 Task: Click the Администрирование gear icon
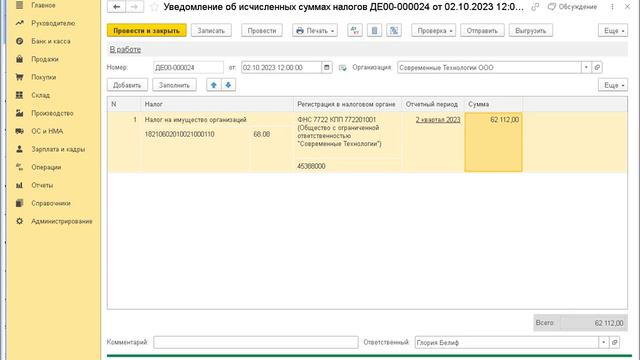[x=19, y=221]
